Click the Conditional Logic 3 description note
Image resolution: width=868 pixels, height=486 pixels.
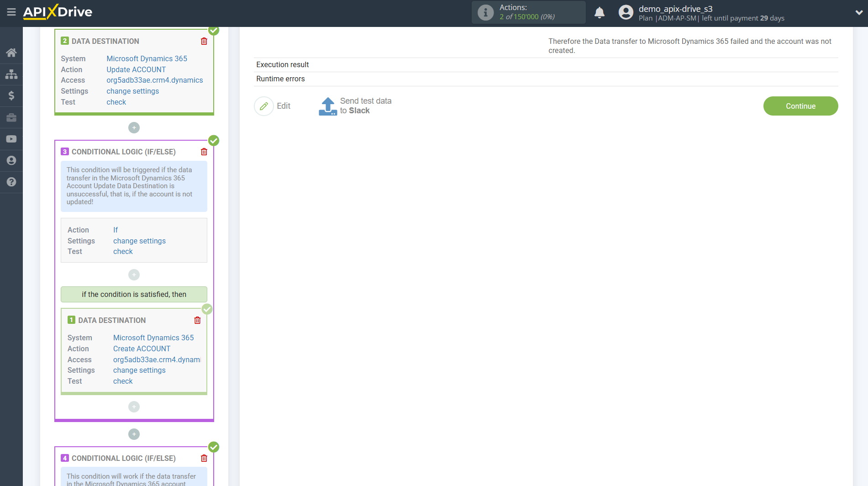coord(134,186)
